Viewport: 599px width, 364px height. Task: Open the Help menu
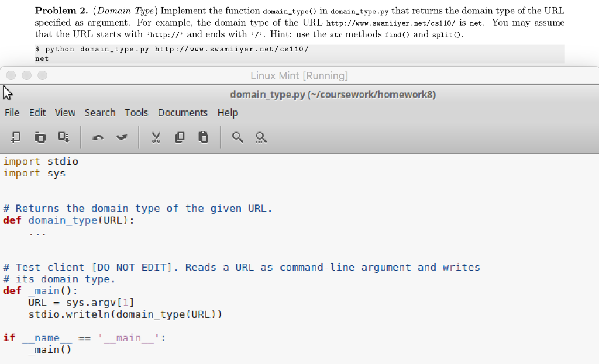pyautogui.click(x=228, y=113)
